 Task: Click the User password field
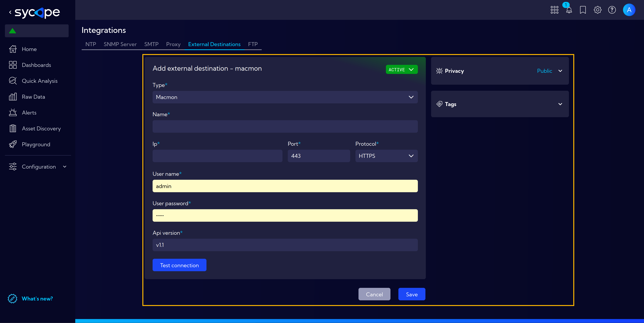tap(285, 215)
